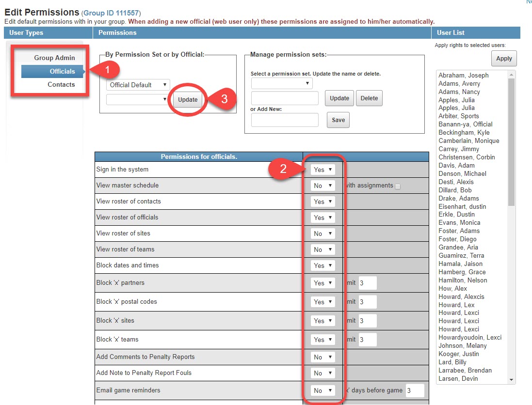This screenshot has width=532, height=405.
Task: Select Christensen, Corbin in user list
Action: pos(467,157)
